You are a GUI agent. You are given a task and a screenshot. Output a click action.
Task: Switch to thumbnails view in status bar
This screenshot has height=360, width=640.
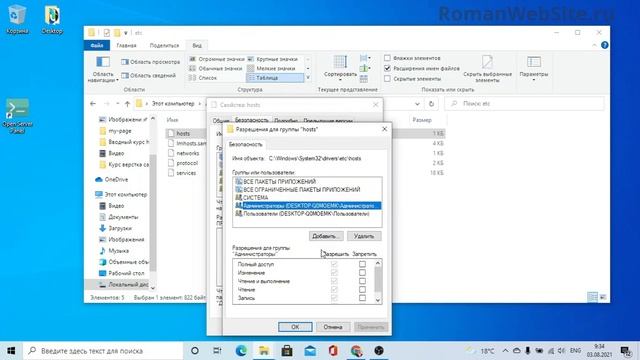click(602, 297)
